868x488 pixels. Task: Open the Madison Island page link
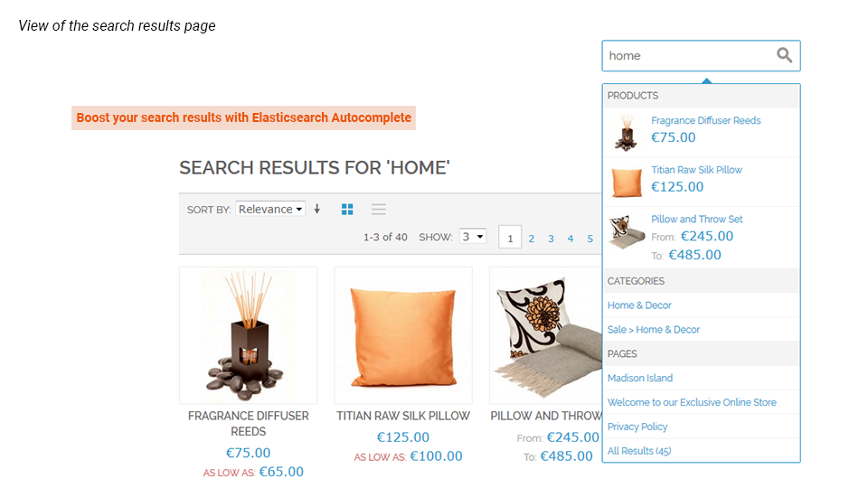tap(640, 378)
